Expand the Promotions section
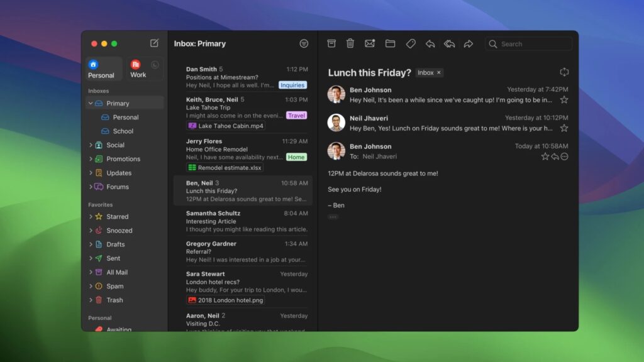This screenshot has width=644, height=362. tap(91, 158)
